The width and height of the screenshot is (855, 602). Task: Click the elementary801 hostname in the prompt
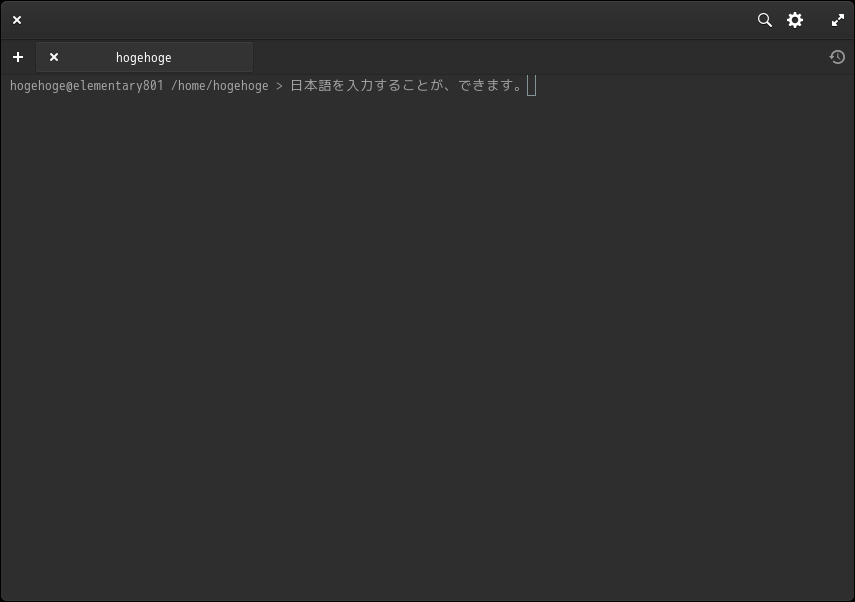118,86
